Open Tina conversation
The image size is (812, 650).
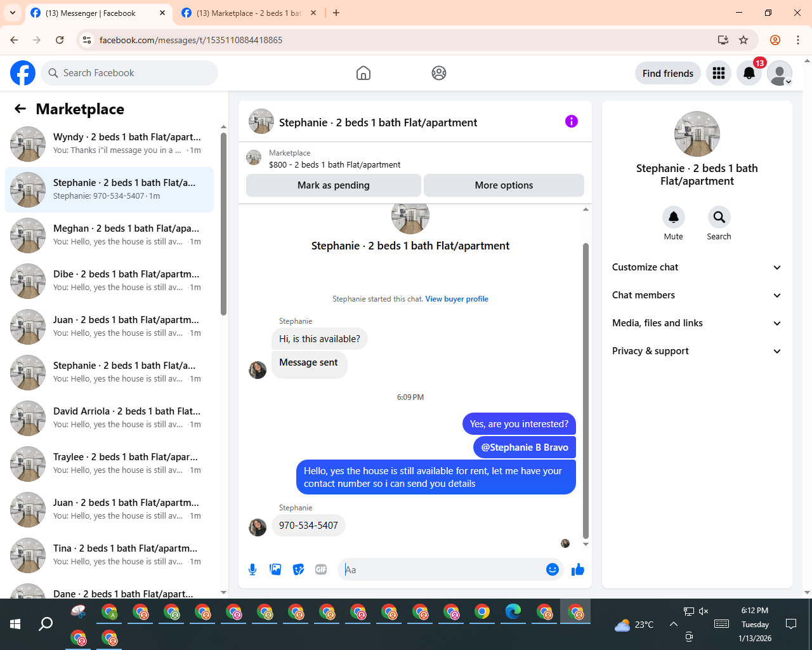[109, 555]
